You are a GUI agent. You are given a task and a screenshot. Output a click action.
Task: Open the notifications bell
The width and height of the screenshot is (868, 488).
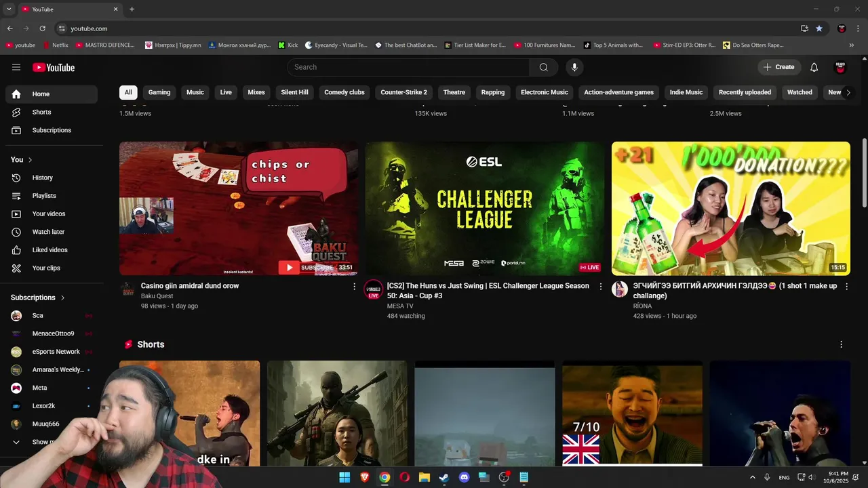[x=814, y=67]
